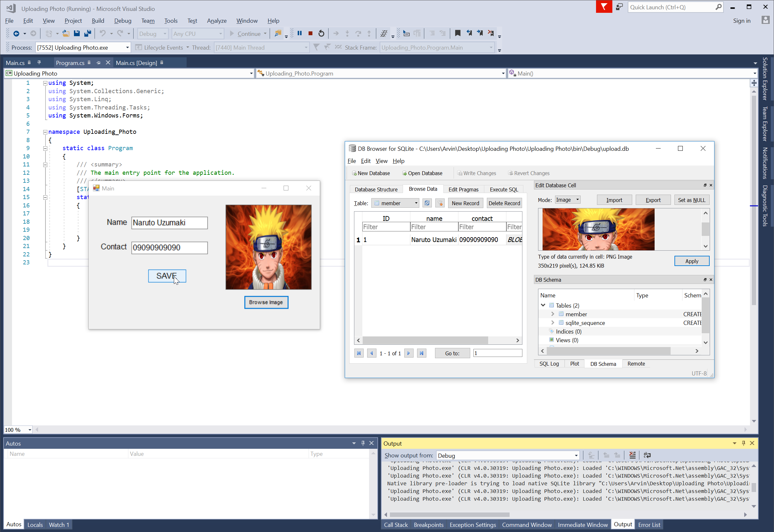The height and width of the screenshot is (532, 774).
Task: Open Show output from Debug dropdown
Action: (576, 455)
